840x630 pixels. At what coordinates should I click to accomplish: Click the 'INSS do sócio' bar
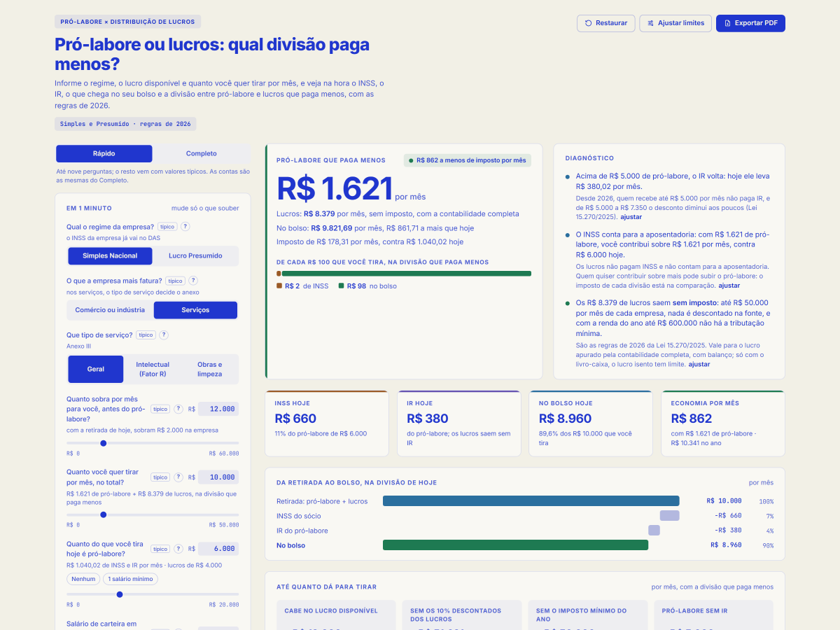pos(670,516)
